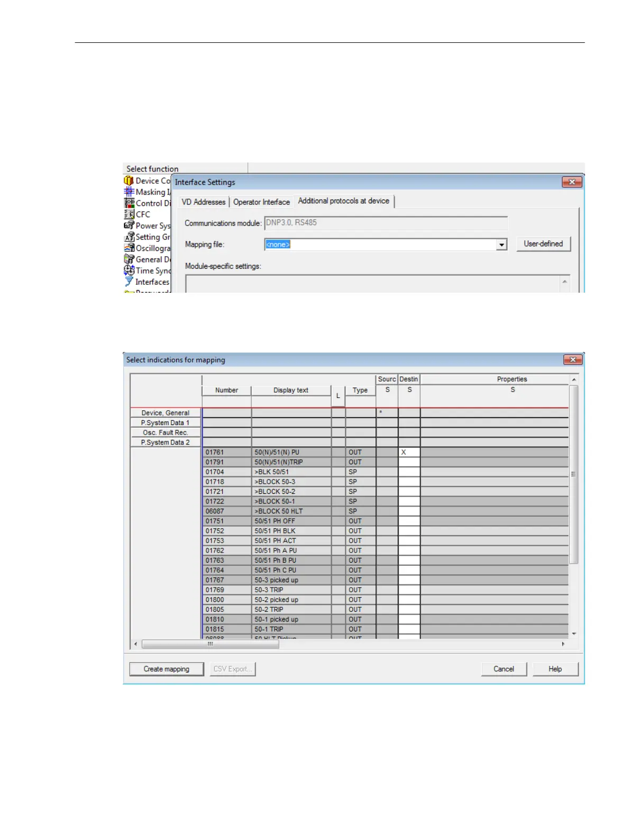
Task: Click the Create mapping button
Action: point(166,669)
